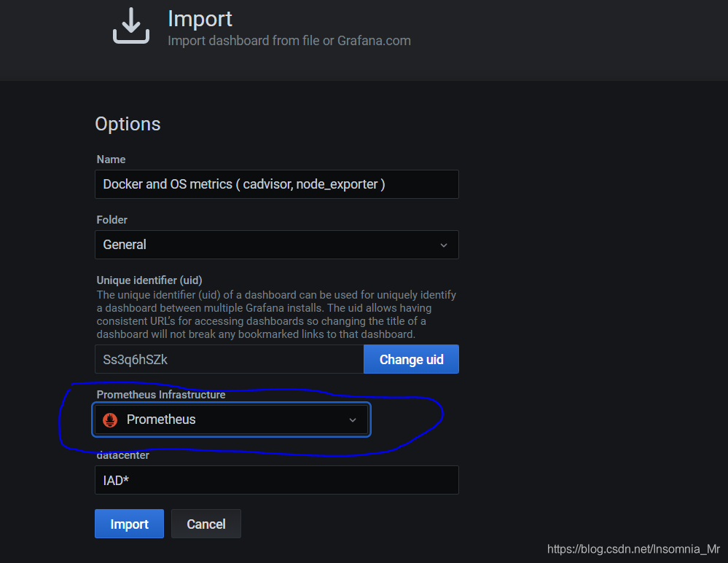
Task: Click 'Import dashboard from file or Grafana.com' subtitle
Action: click(289, 41)
